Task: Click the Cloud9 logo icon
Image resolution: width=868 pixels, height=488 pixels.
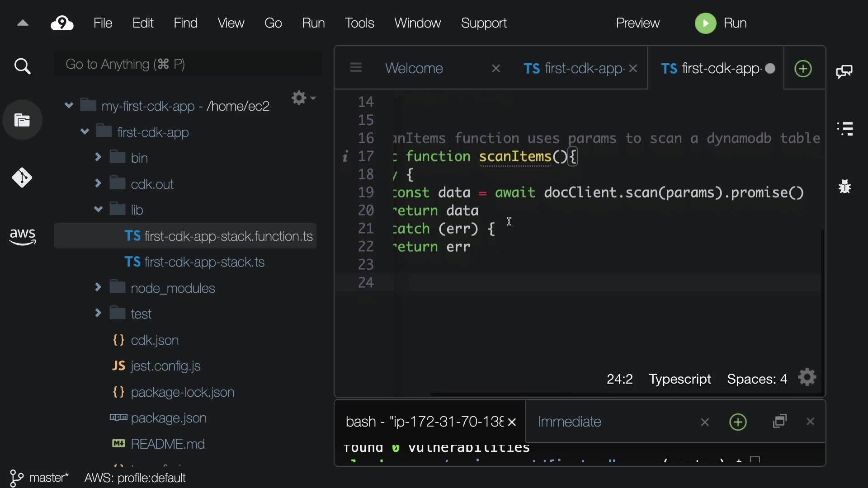Action: [62, 23]
